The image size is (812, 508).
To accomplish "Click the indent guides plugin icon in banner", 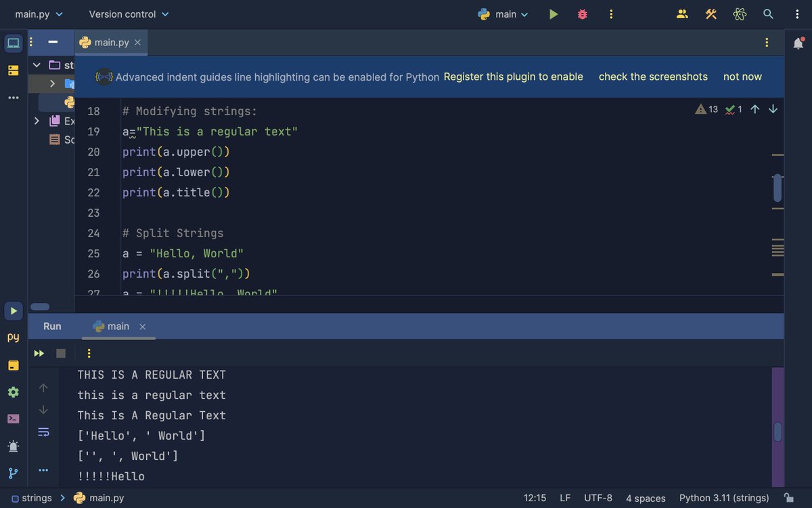I will pos(104,77).
